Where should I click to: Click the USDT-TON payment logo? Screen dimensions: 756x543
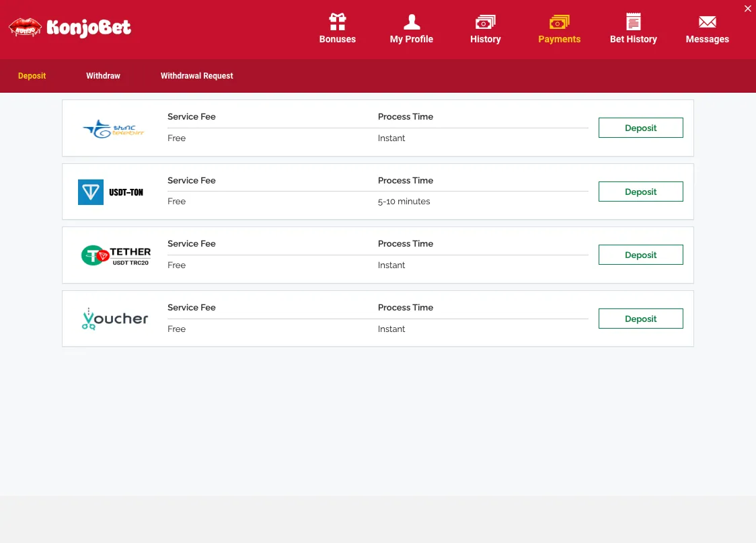[111, 192]
